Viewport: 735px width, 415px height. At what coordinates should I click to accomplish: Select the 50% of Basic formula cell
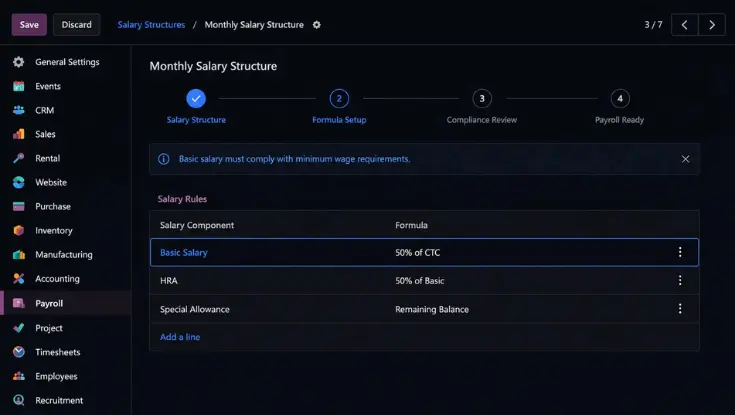420,280
